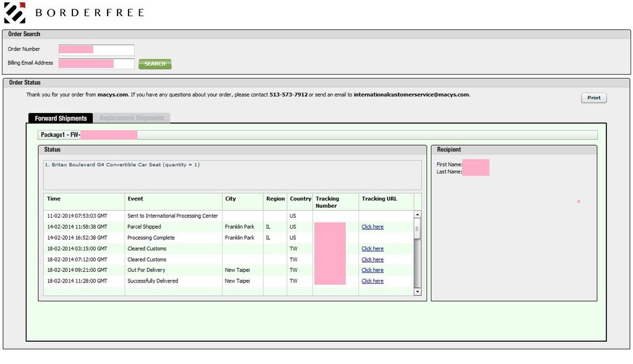633x364 pixels.
Task: Click the Country column header
Action: (300, 199)
